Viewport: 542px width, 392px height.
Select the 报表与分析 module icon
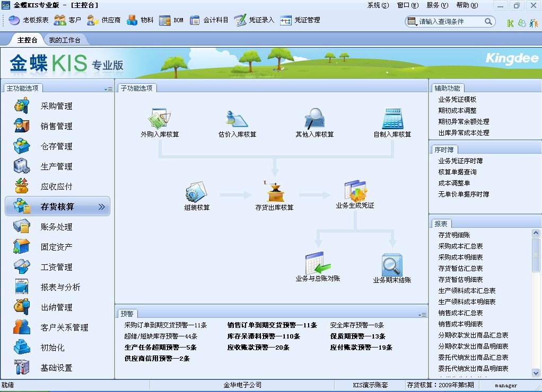click(21, 287)
